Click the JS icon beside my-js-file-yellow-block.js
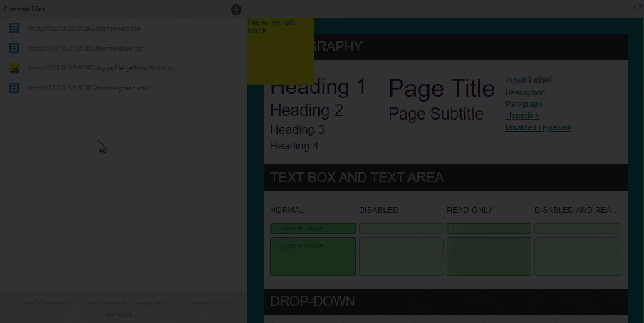Screen dimensions: 644x323 click(x=14, y=68)
